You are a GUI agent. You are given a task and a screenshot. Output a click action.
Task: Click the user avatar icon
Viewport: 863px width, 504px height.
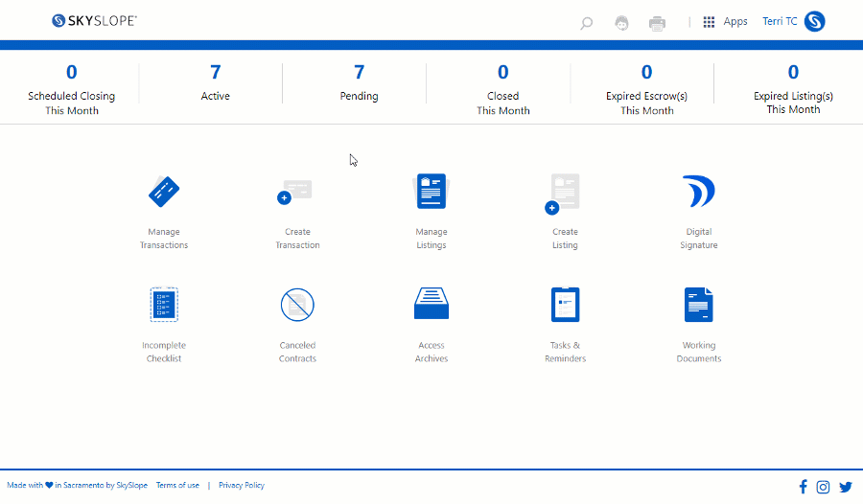coord(814,21)
